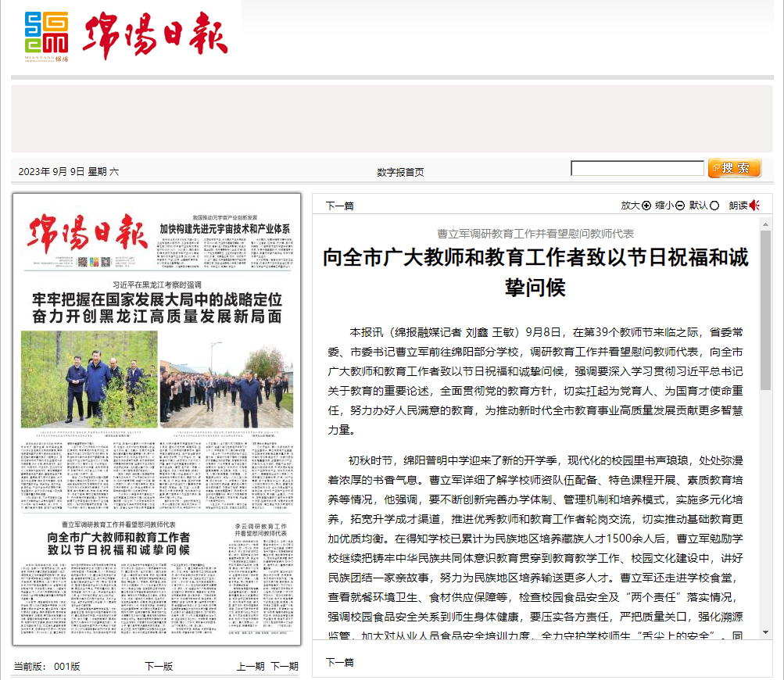Screen dimensions: 784x680
Task: Go to 上一期 previous issue
Action: pyautogui.click(x=251, y=667)
